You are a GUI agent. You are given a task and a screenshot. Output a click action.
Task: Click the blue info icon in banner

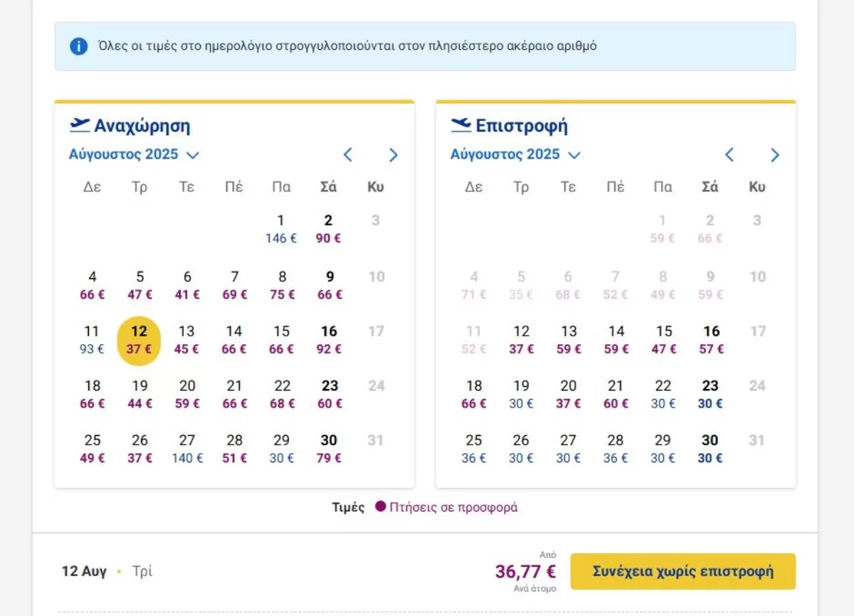click(x=78, y=47)
